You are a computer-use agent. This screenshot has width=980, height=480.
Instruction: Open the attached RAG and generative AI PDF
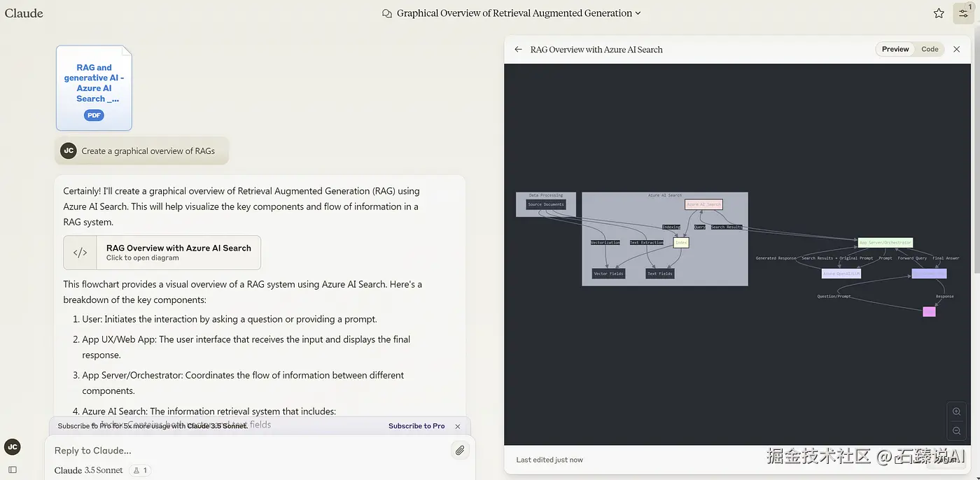click(94, 88)
